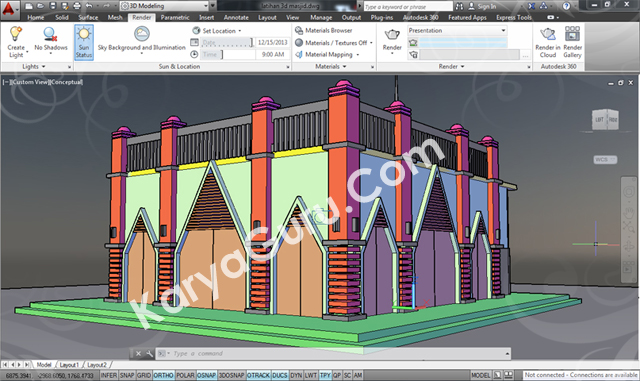Click the browse button for render output file

(526, 55)
